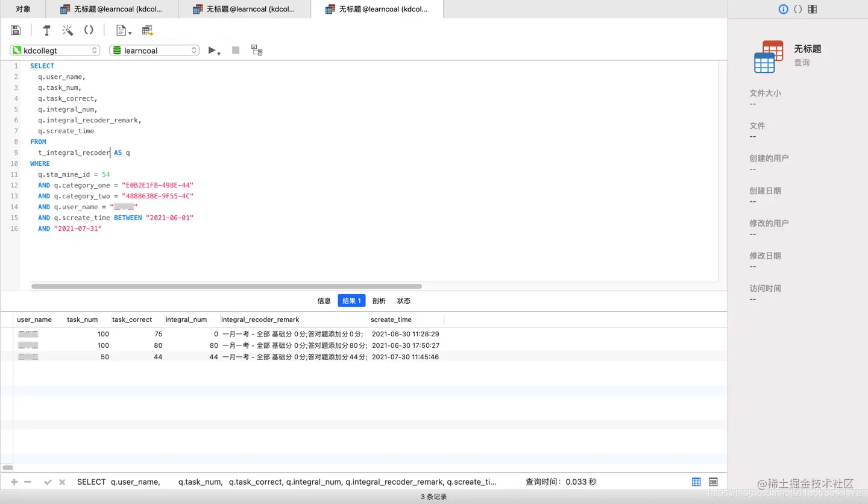This screenshot has height=504, width=868.
Task: Switch results to form view
Action: click(x=714, y=482)
